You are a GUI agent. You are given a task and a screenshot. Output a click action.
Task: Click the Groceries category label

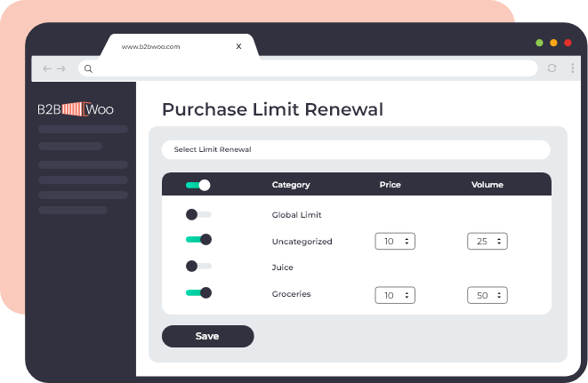pos(292,294)
